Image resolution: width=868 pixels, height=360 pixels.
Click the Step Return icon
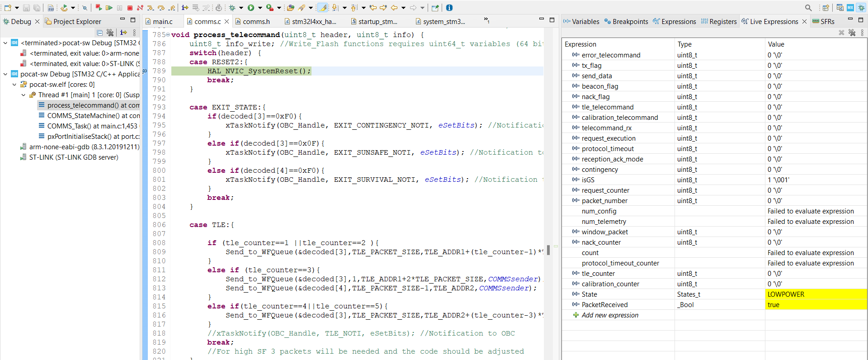click(x=172, y=8)
